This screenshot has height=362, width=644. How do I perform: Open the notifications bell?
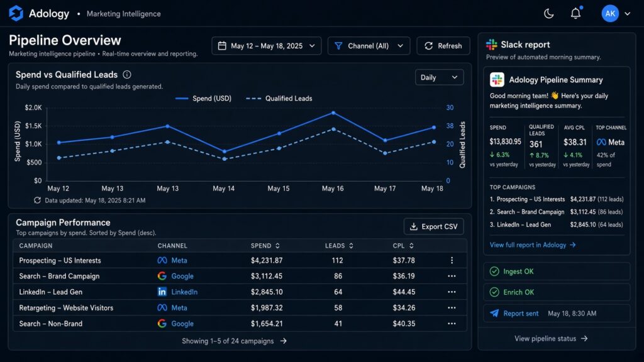[x=576, y=14]
